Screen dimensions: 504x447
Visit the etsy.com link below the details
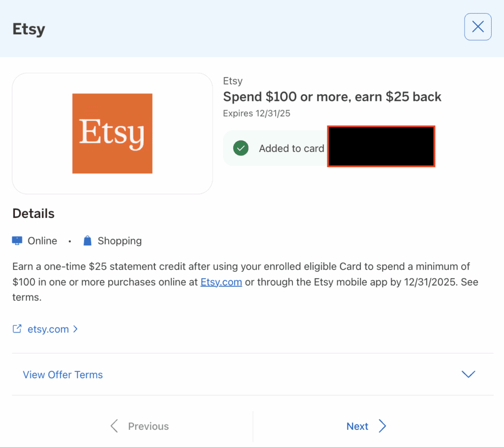click(48, 329)
